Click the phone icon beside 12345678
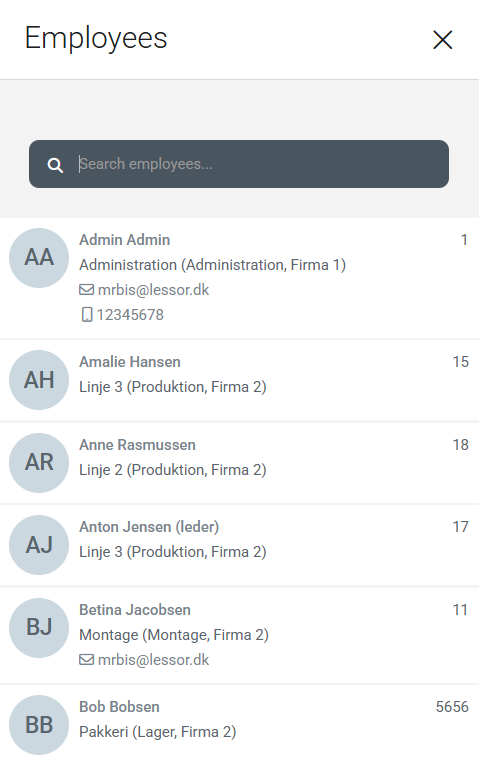Image resolution: width=479 pixels, height=765 pixels. (x=86, y=315)
